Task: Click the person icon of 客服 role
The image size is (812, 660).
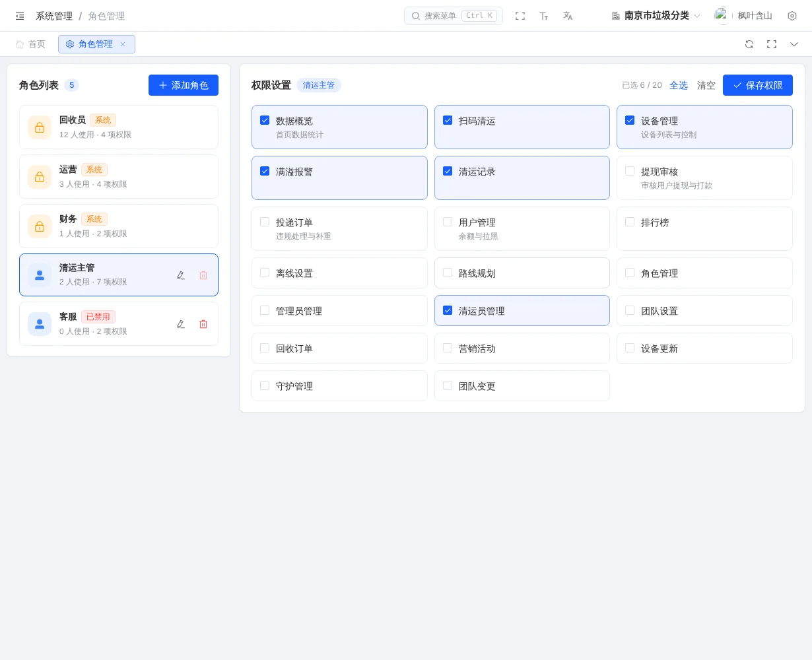Action: (x=40, y=324)
